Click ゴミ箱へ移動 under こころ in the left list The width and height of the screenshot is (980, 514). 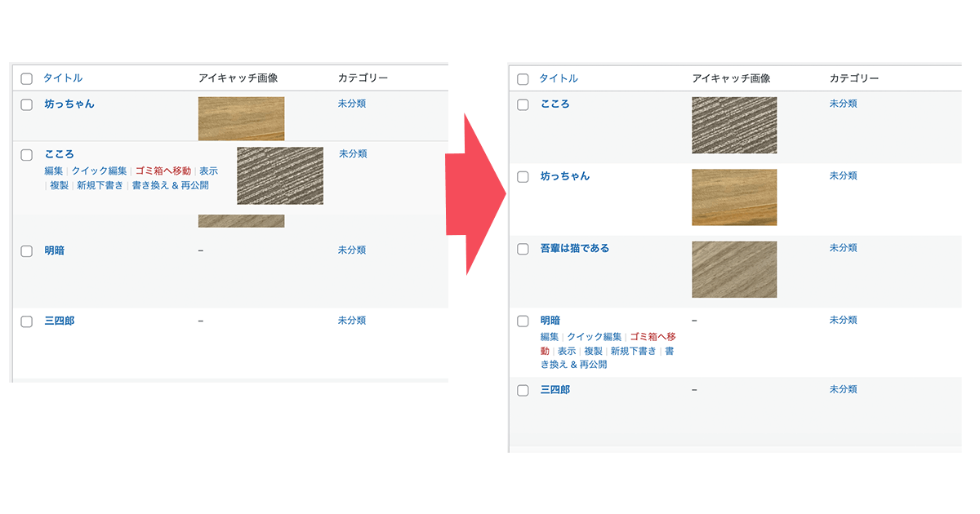pos(163,171)
